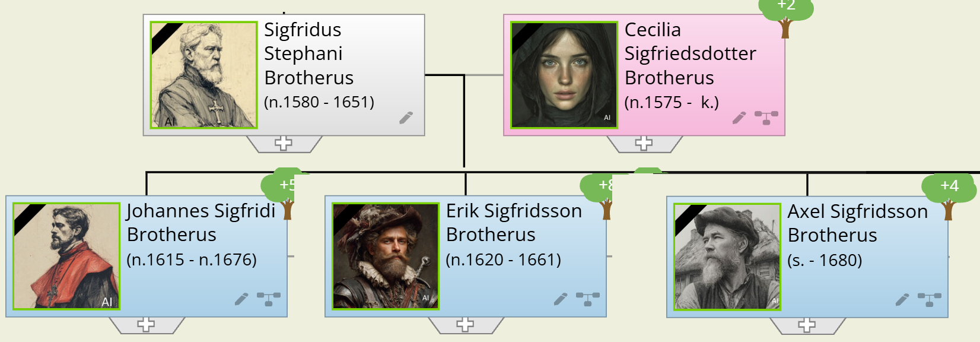The height and width of the screenshot is (342, 980).
Task: Open Sigfridus Stephani's portrait photo
Action: point(203,74)
